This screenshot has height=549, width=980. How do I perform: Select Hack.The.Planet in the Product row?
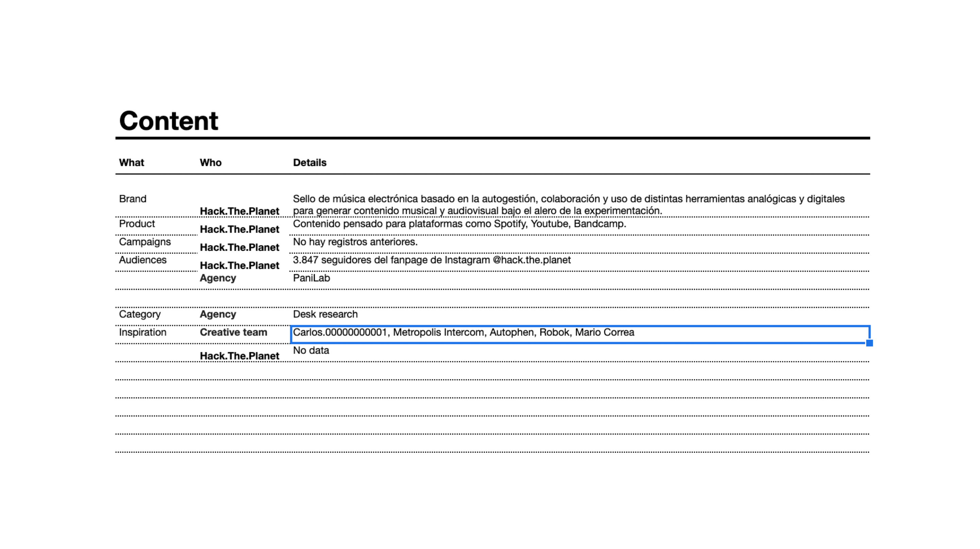(x=240, y=229)
